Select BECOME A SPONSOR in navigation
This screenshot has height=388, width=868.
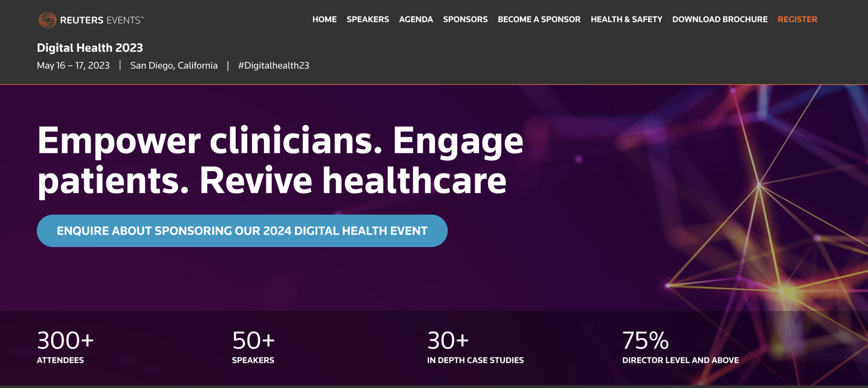pos(539,19)
